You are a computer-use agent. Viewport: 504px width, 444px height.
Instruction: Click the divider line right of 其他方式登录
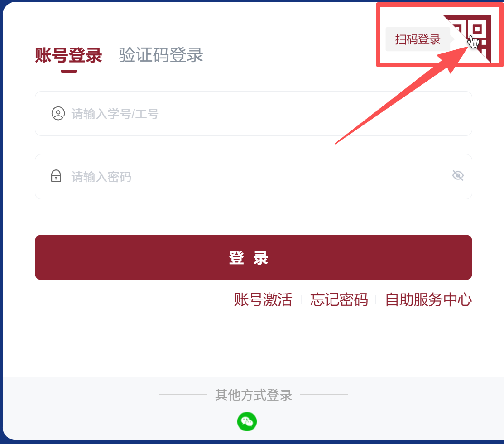click(x=324, y=394)
